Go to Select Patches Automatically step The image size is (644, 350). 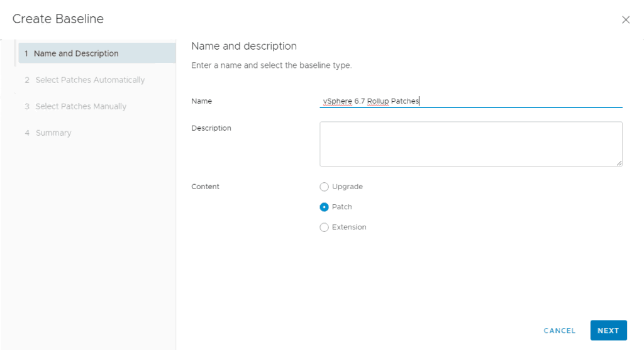90,80
